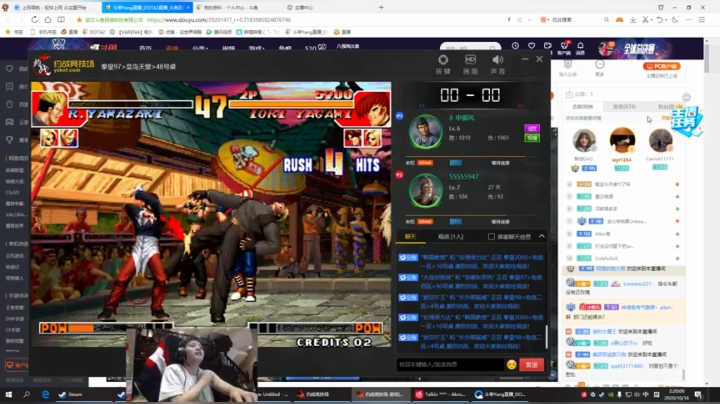Screen dimensions: 720x404
Task: Collapse the chat panel with the chevron arrow
Action: [x=542, y=236]
